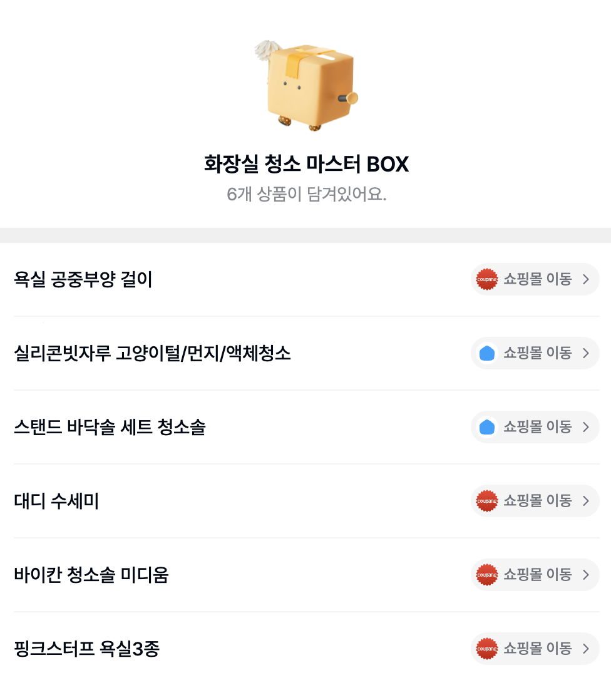
Task: Click the Coupang icon for 욕실 공중부양 걸이
Action: 486,279
